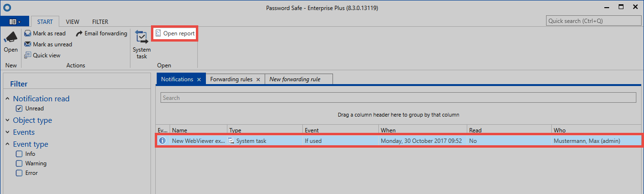Viewport: 644px width, 194px height.
Task: Close the Forwarding rules tab
Action: tap(258, 79)
